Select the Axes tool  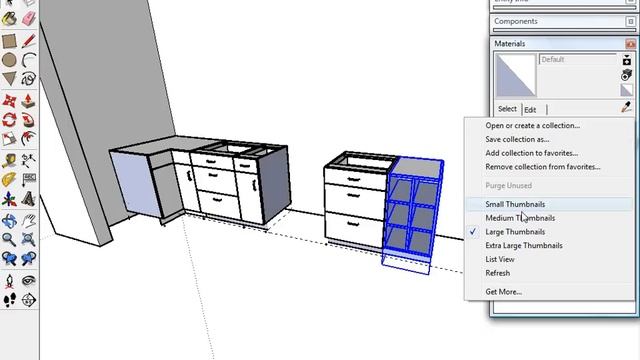9,199
